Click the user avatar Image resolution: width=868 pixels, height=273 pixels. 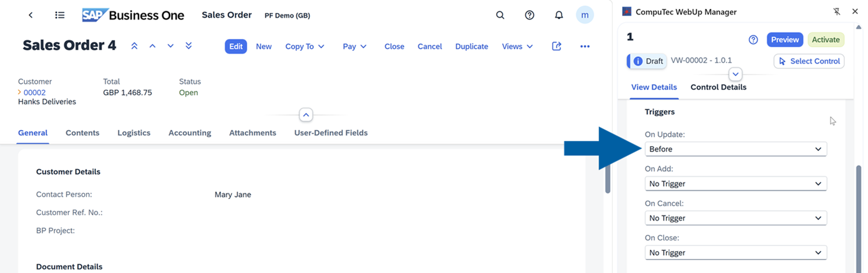coord(585,15)
